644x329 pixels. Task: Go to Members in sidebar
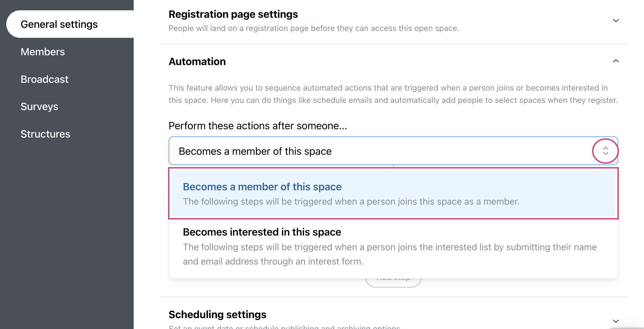[43, 52]
